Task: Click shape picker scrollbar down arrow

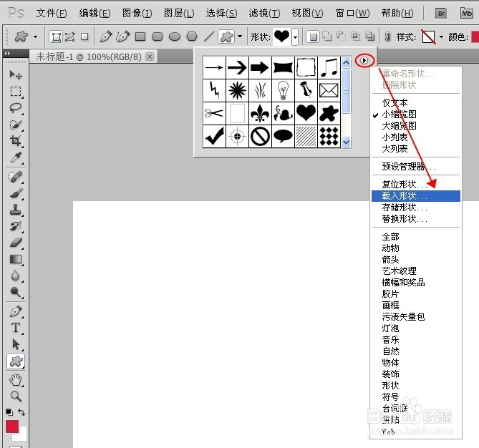Action: (x=346, y=142)
